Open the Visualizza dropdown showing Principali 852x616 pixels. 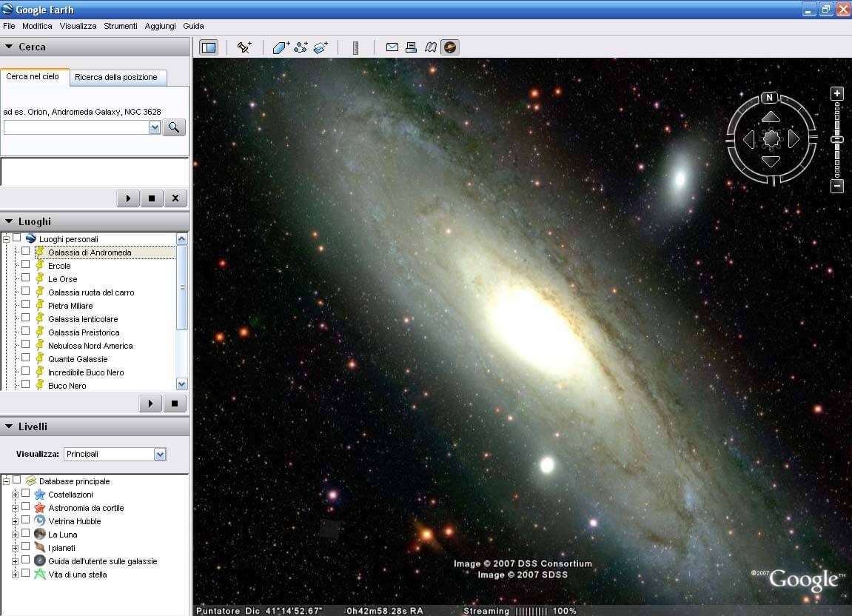[x=115, y=454]
